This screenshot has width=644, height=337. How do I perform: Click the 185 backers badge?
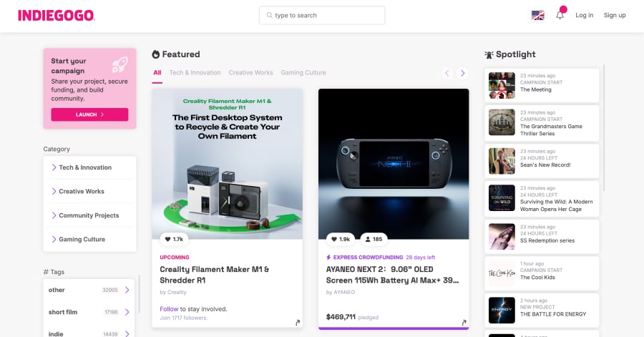[374, 239]
